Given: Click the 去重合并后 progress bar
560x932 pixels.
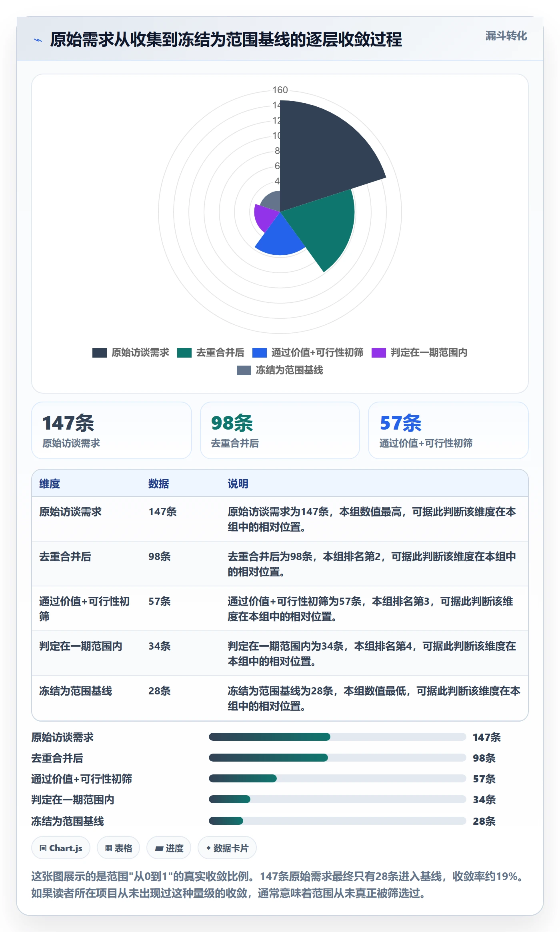Looking at the screenshot, I should point(337,758).
